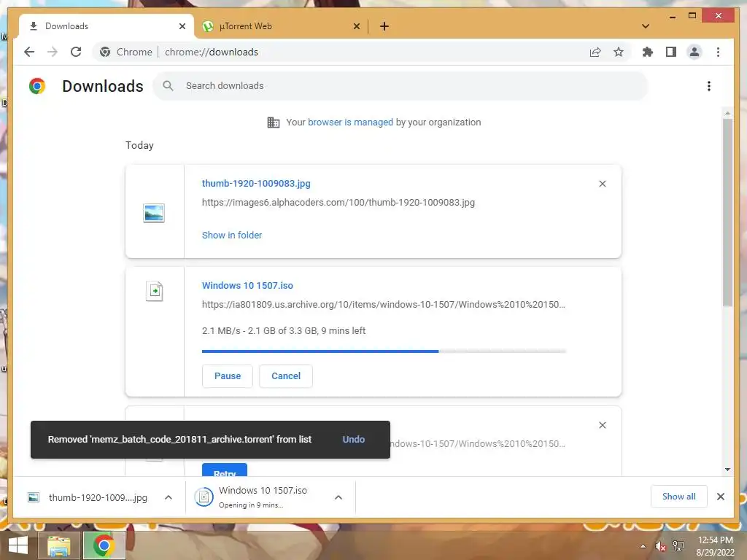This screenshot has height=560, width=747.
Task: Click the Windows 10 1507.iso file icon
Action: (x=154, y=291)
